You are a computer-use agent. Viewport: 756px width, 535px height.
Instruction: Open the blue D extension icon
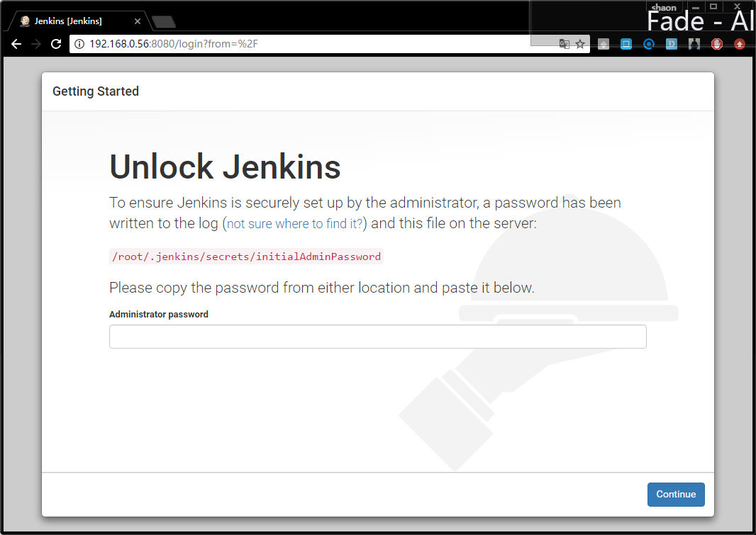pyautogui.click(x=671, y=45)
